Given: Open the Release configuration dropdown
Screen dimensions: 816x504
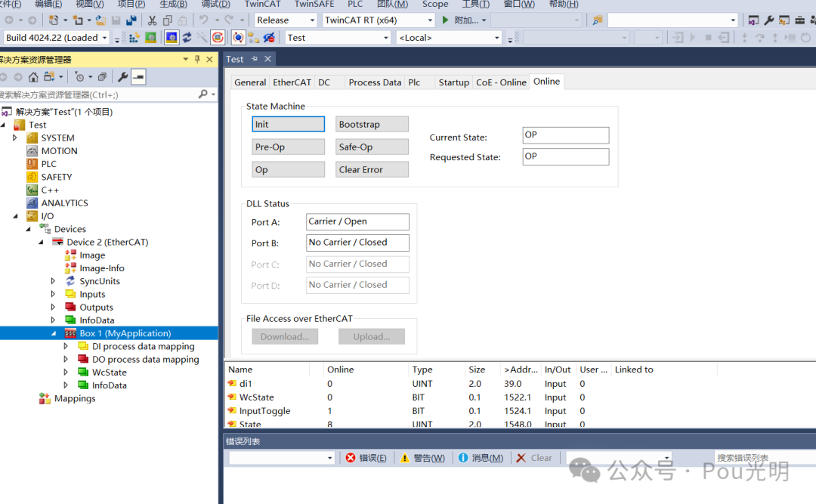Looking at the screenshot, I should coord(313,20).
